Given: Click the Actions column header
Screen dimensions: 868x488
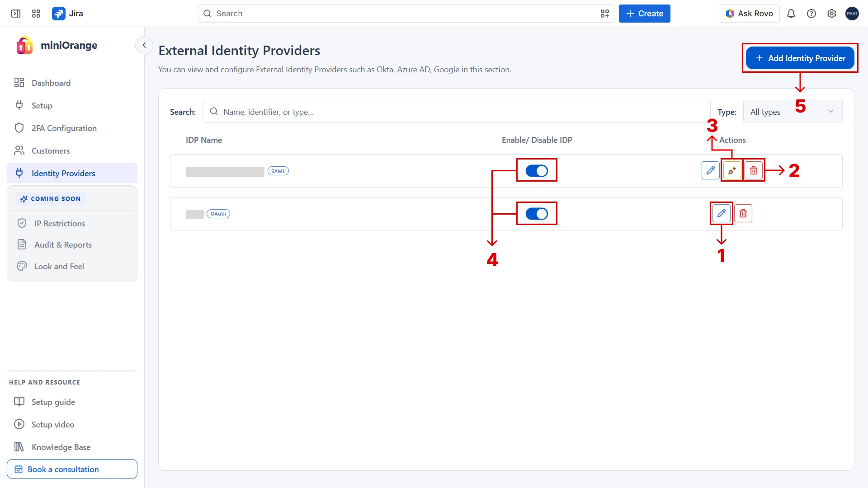Looking at the screenshot, I should [x=732, y=140].
